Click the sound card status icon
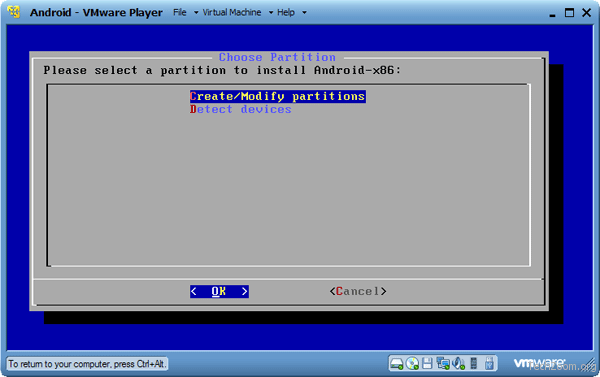This screenshot has height=377, width=600. (x=458, y=363)
